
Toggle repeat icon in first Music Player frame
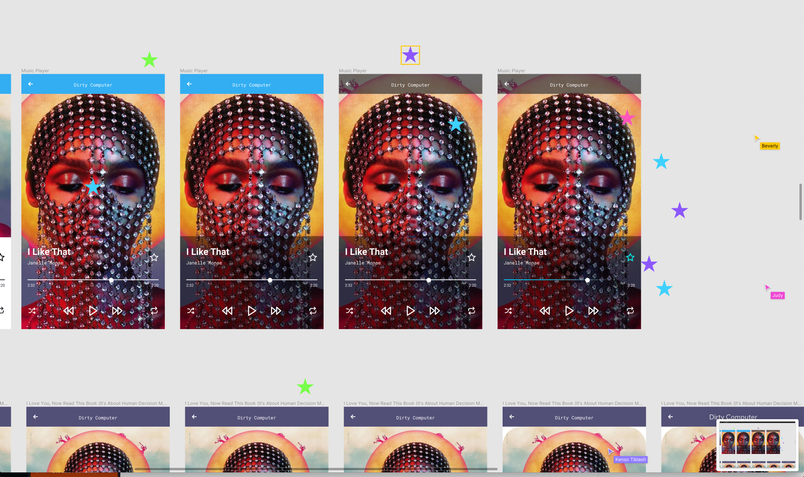[154, 311]
